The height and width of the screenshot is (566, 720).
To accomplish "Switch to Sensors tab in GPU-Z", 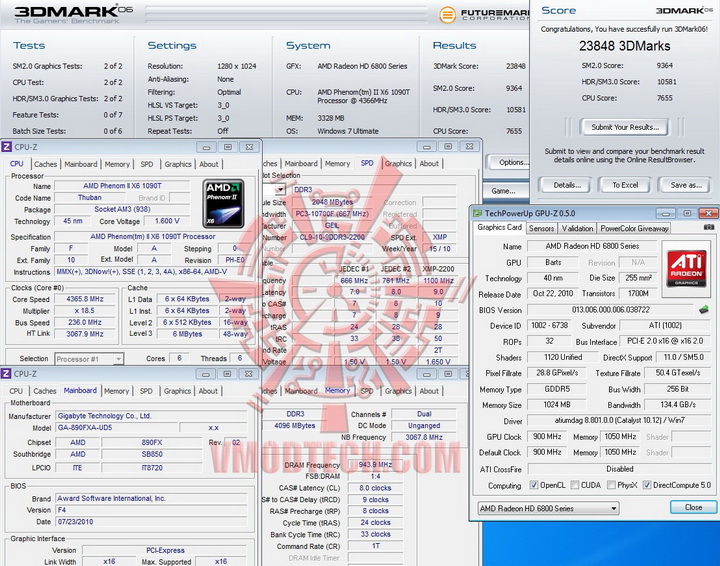I will 541,228.
